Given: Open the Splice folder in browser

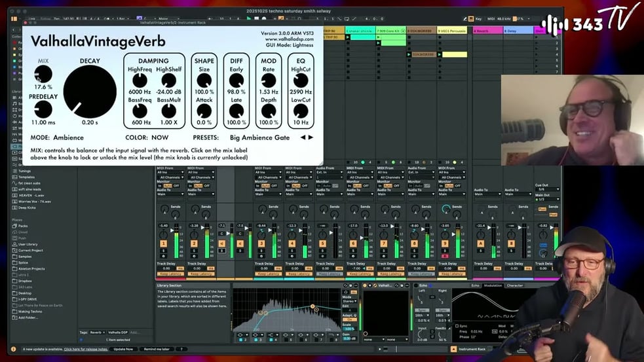Looking at the screenshot, I should (23, 262).
